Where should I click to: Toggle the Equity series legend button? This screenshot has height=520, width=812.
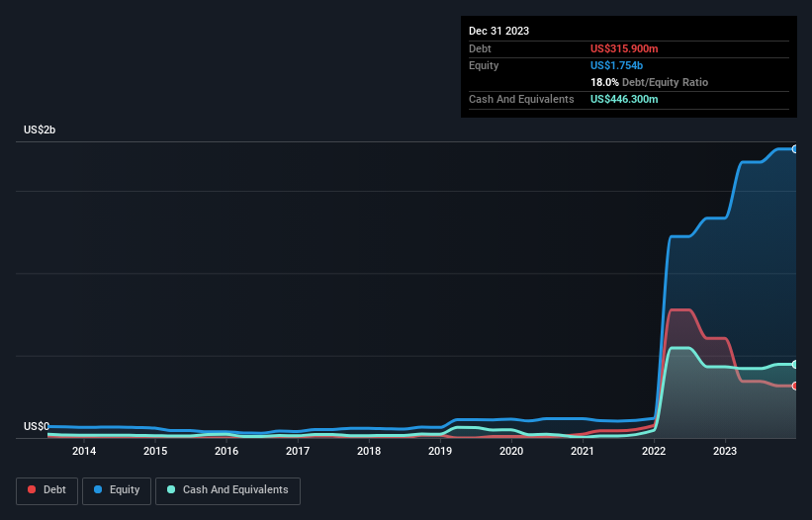click(x=117, y=490)
